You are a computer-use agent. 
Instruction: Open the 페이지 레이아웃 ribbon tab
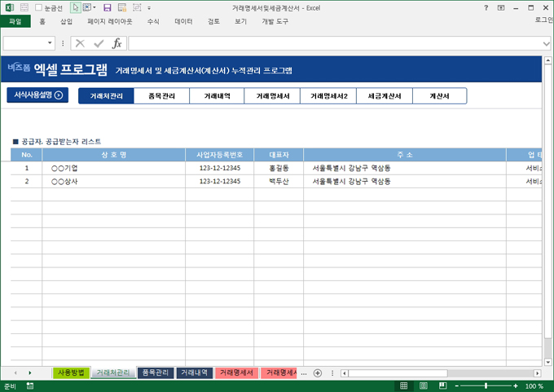[109, 21]
